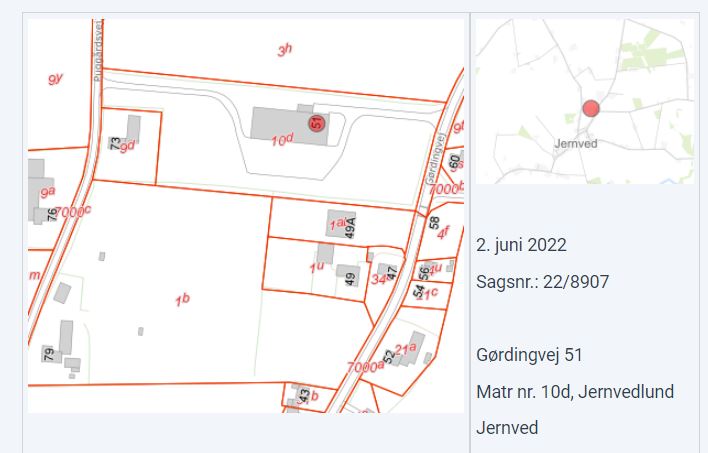Viewport: 708px width, 453px height.
Task: Click the red address marker numbered 51
Action: (316, 122)
